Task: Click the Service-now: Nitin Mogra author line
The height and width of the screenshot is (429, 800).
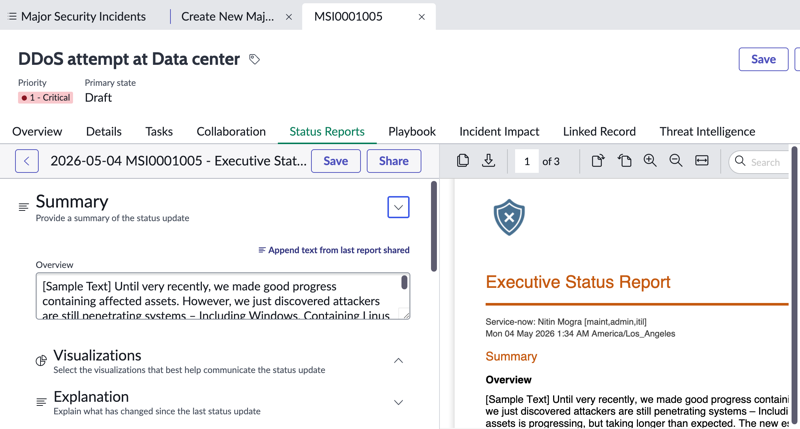Action: coord(566,322)
